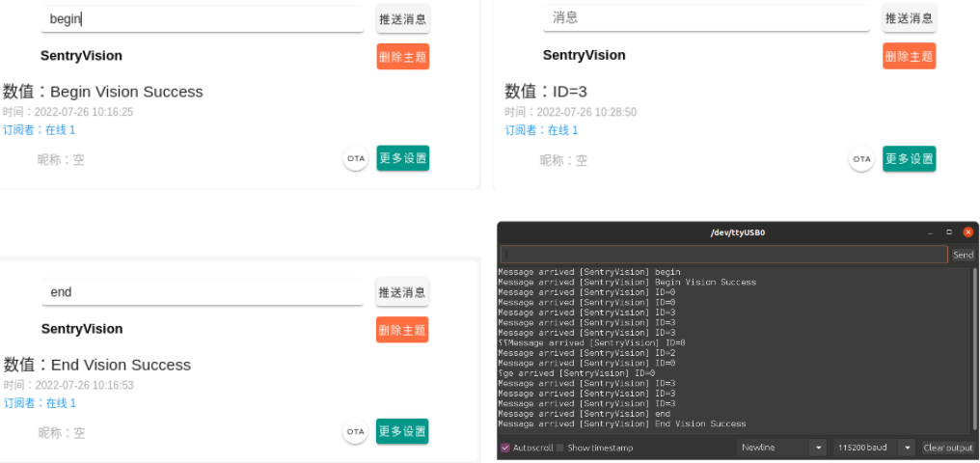Focus the message field containing end
Image resolution: width=980 pixels, height=463 pixels.
point(203,292)
